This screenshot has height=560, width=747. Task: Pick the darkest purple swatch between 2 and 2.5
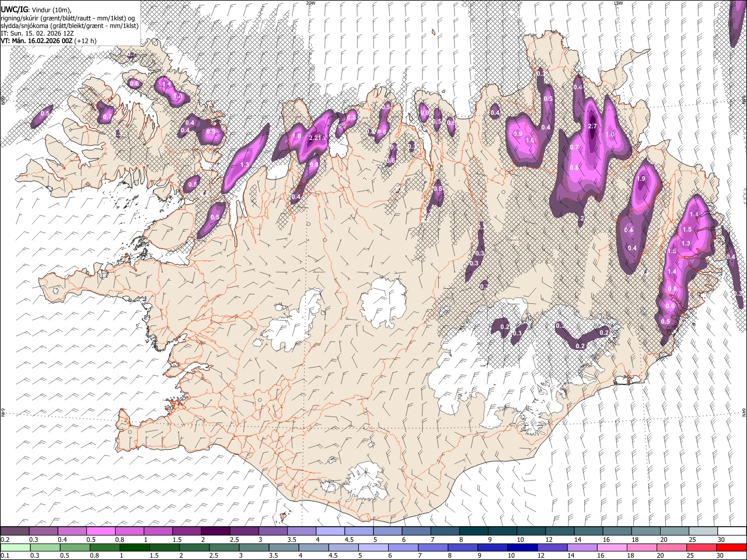tap(215, 531)
